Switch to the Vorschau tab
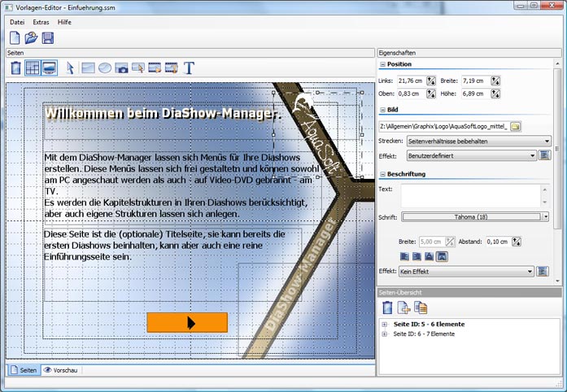This screenshot has height=392, width=567. pyautogui.click(x=61, y=370)
